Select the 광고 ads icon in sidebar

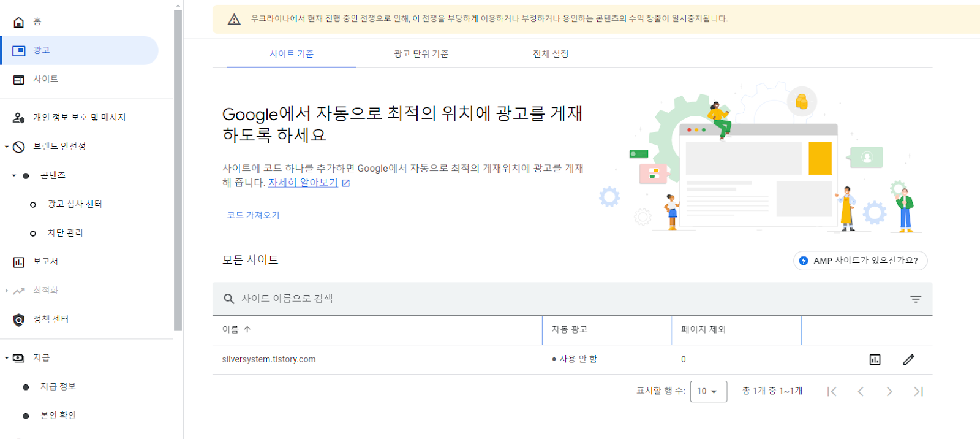(19, 51)
